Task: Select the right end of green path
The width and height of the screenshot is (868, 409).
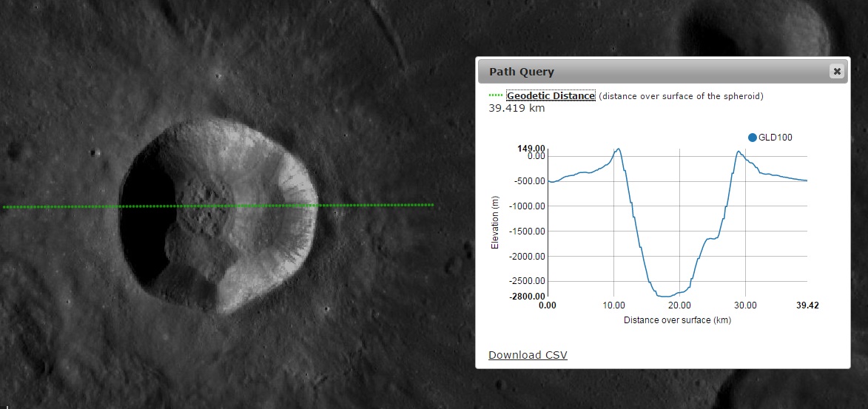Action: [x=432, y=205]
